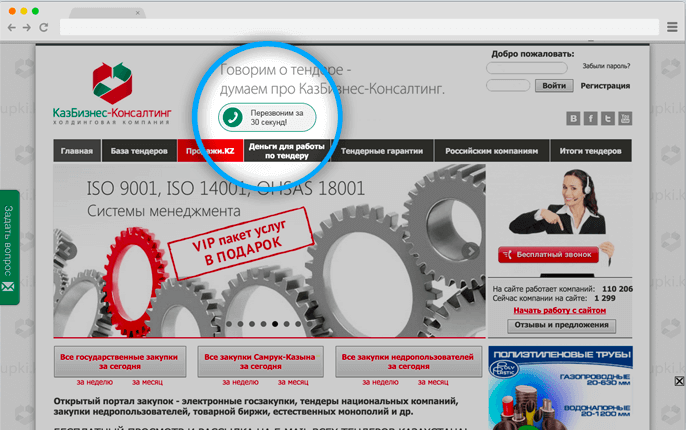Open the YouTube social icon
The image size is (686, 430).
(x=625, y=119)
